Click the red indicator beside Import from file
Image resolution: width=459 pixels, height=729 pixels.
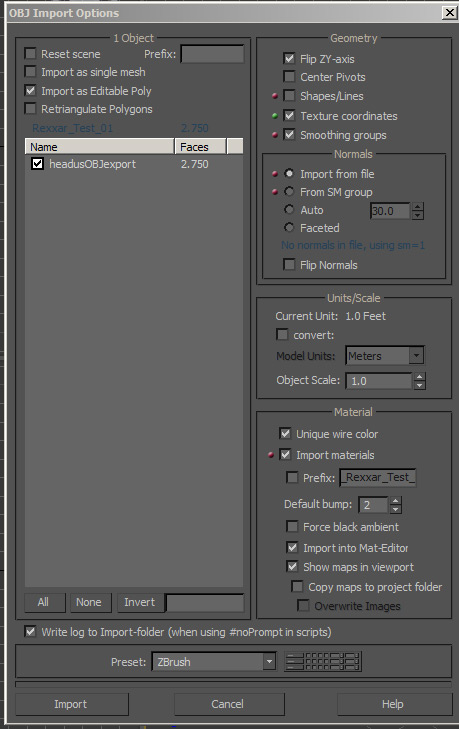[x=275, y=173]
